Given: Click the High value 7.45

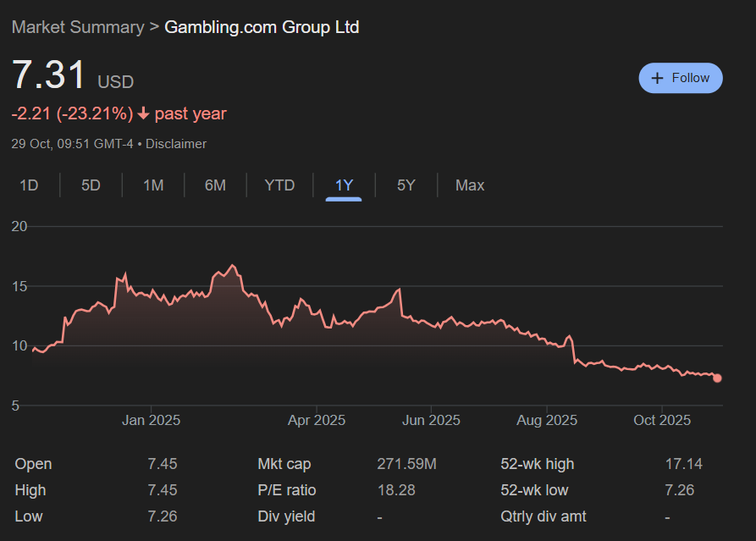Looking at the screenshot, I should click(163, 490).
